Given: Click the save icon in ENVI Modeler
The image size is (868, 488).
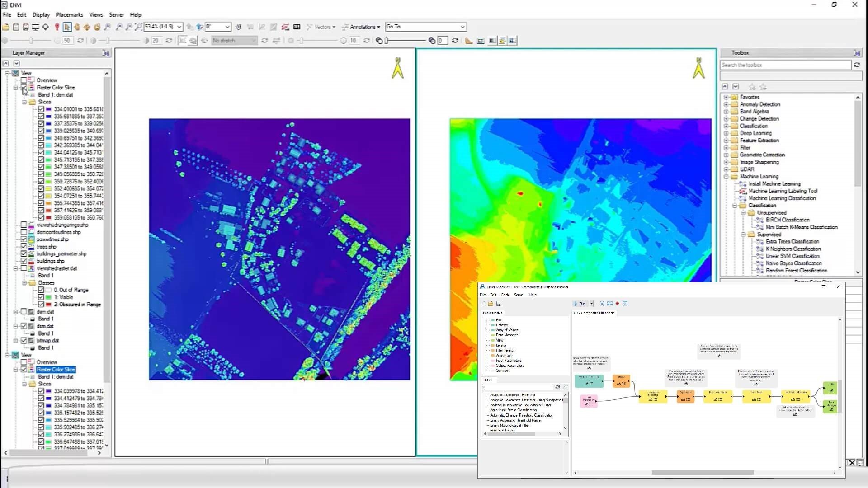Looking at the screenshot, I should pyautogui.click(x=498, y=304).
